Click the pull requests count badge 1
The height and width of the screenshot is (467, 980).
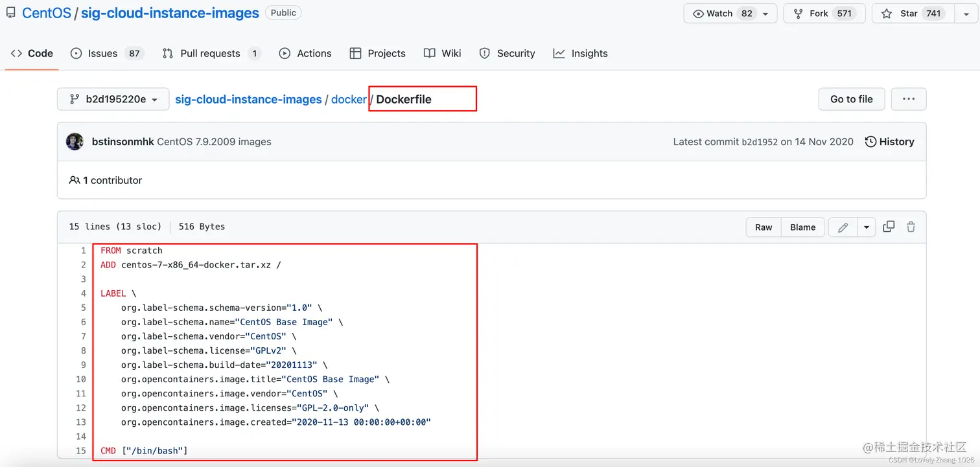click(x=254, y=53)
